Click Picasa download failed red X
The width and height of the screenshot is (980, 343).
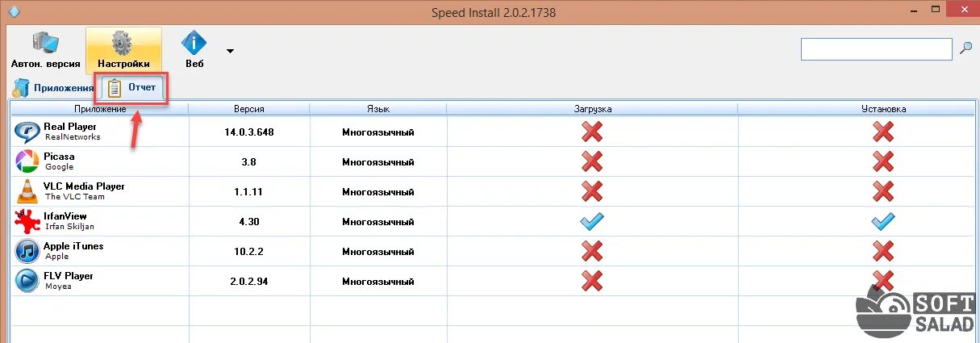pos(592,161)
